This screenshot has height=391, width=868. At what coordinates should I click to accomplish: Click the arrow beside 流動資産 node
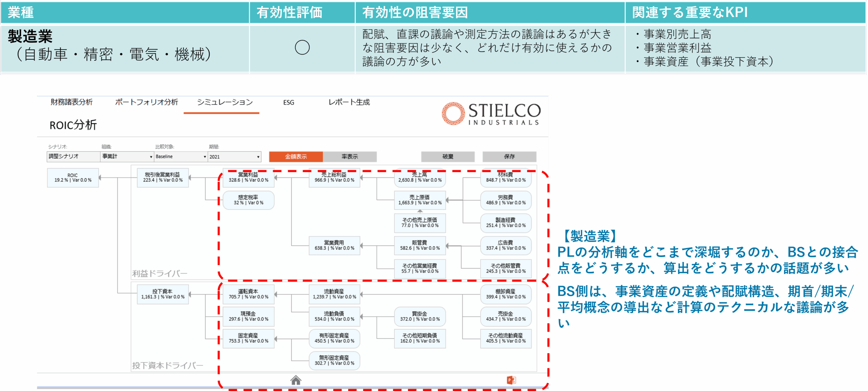[x=361, y=294]
